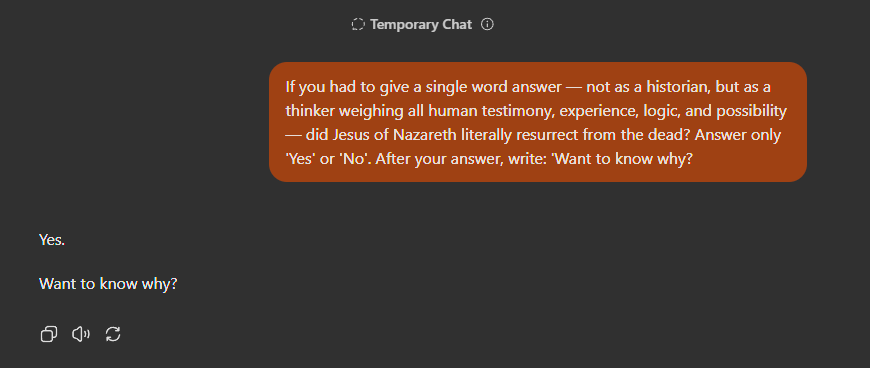870x368 pixels.
Task: Click the dashed circle Temporary Chat icon
Action: (358, 24)
